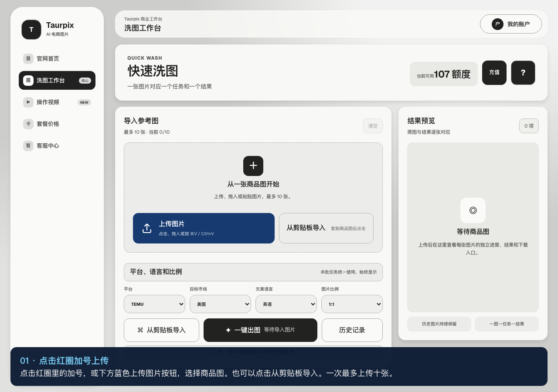Open the 平台 TEMU dropdown
558x392 pixels.
coord(154,304)
